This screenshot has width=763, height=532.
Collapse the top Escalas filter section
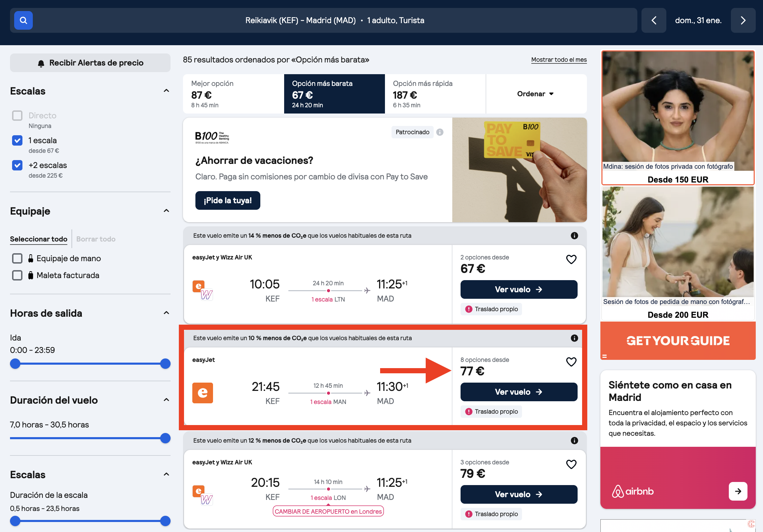pos(166,91)
